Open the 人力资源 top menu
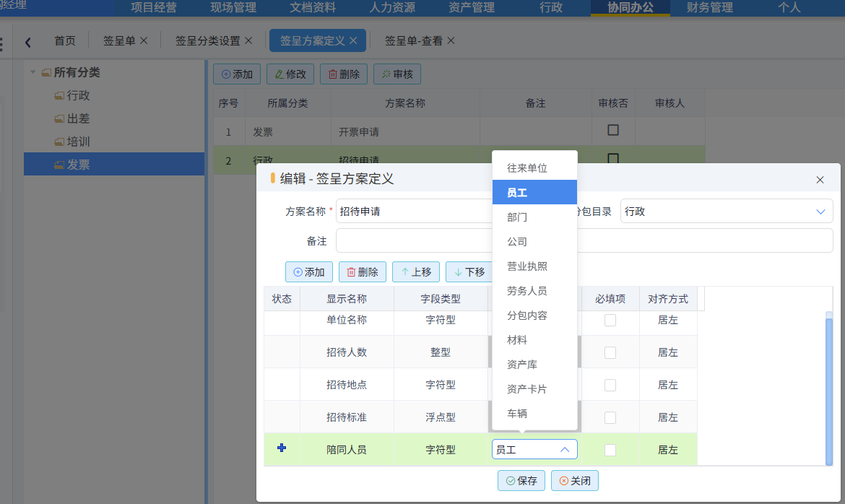The image size is (845, 504). point(392,7)
